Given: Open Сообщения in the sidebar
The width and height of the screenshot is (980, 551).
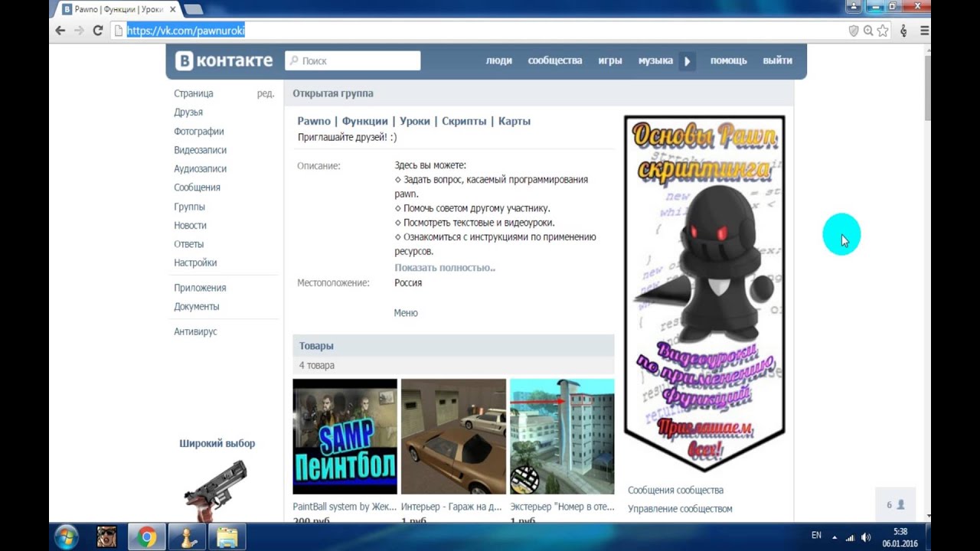Looking at the screenshot, I should pos(197,187).
